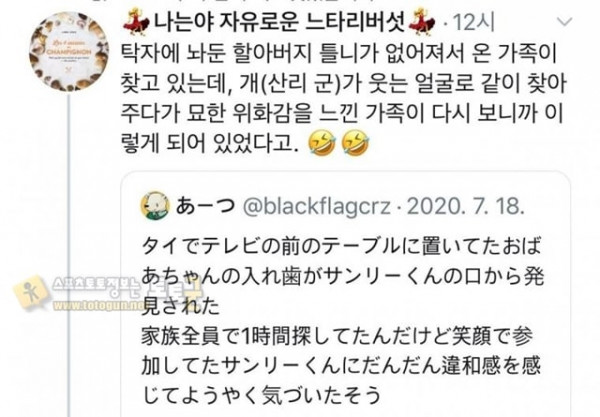Click the quoted line starting 家族全員で
The height and width of the screenshot is (417, 600).
click(337, 336)
